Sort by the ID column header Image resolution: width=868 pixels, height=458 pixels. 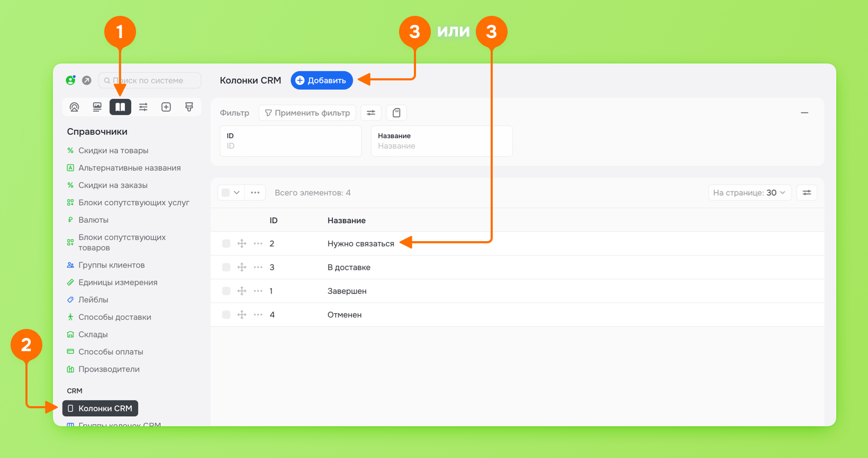click(274, 221)
